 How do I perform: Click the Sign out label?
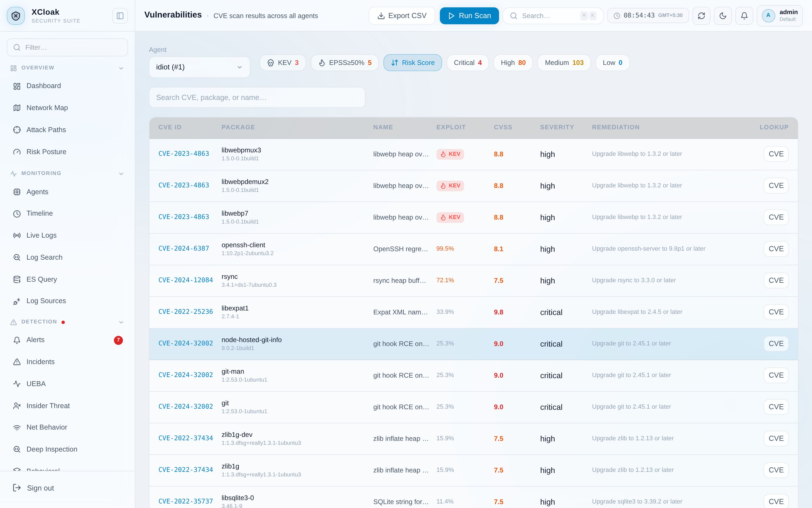coord(40,488)
